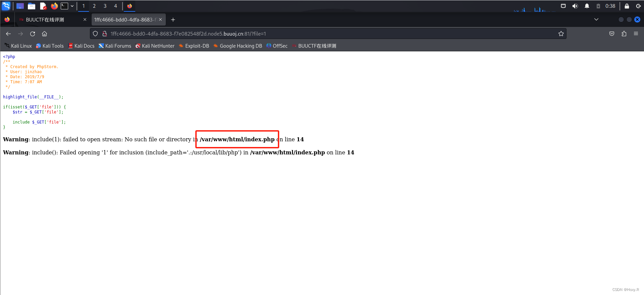Open the Exploit-DB bookmark
644x295 pixels.
tap(194, 46)
